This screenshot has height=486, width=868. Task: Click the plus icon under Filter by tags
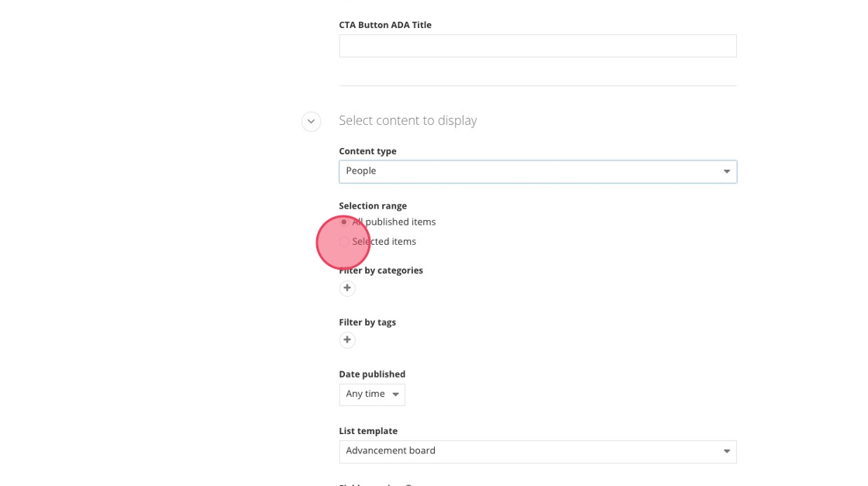(347, 340)
